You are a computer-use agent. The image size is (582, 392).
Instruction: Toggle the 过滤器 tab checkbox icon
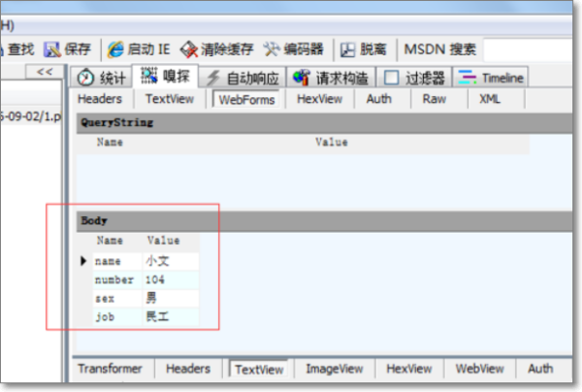tap(391, 78)
